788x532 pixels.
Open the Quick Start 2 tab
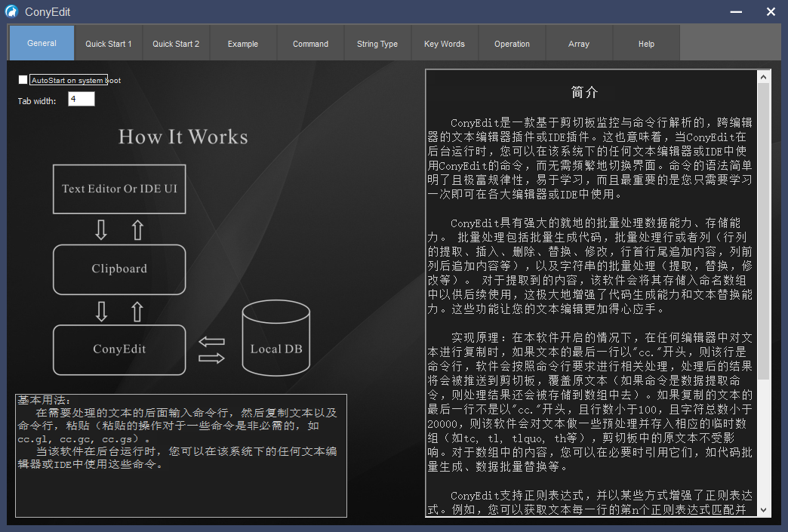pos(176,44)
